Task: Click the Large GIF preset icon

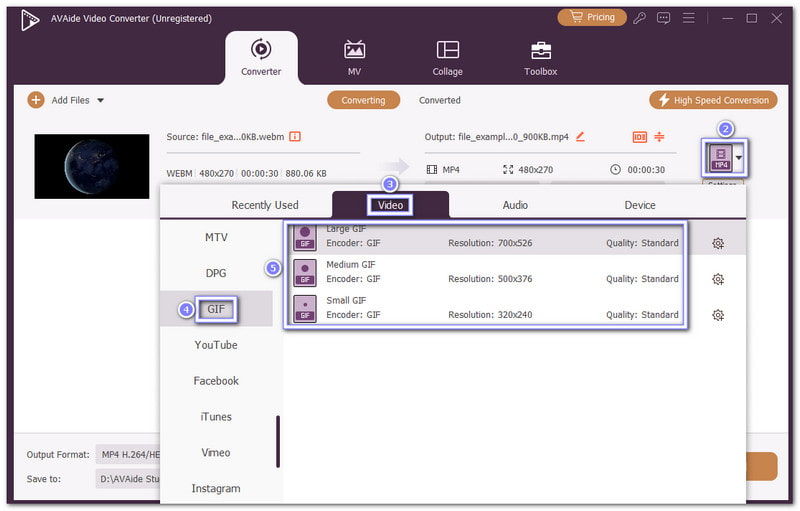Action: point(305,237)
